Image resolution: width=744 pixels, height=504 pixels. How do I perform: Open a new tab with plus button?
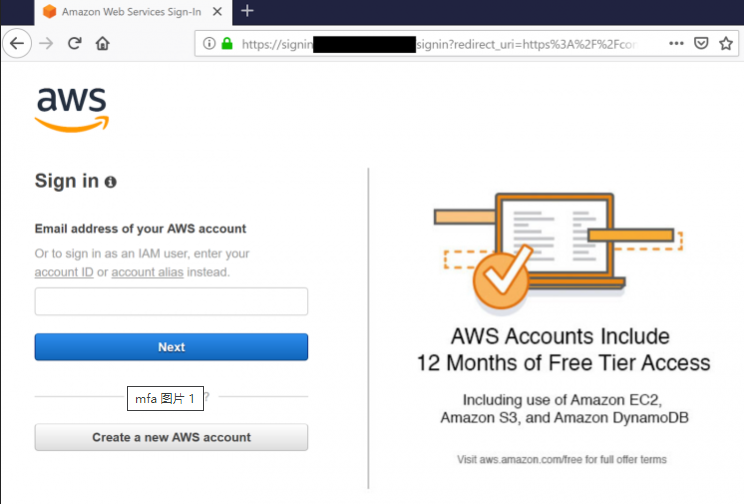coord(247,11)
